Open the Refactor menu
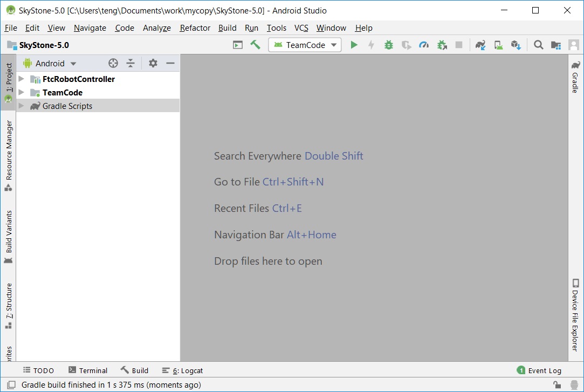Viewport: 584px width, 392px height. (195, 28)
